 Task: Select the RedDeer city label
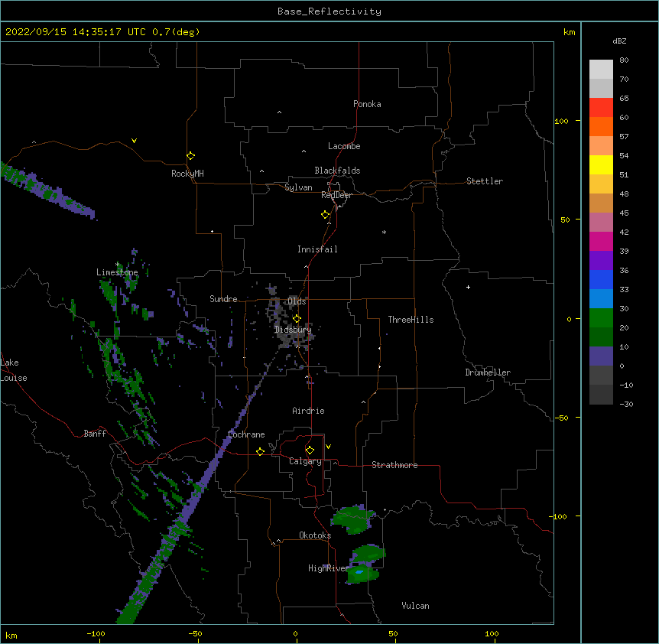coord(336,195)
